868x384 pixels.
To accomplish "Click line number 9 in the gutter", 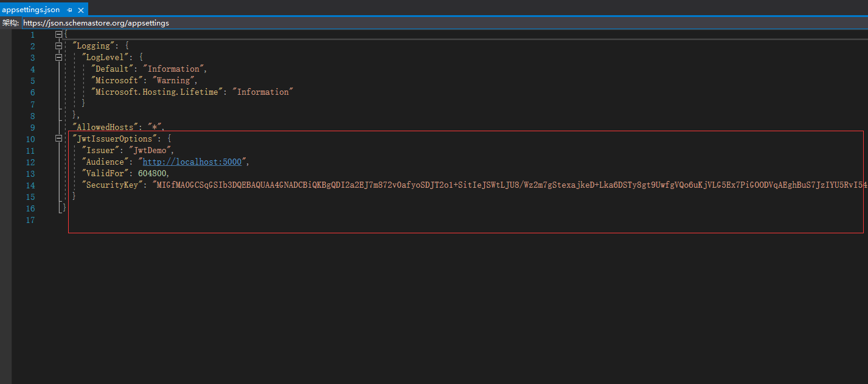I will coord(32,128).
